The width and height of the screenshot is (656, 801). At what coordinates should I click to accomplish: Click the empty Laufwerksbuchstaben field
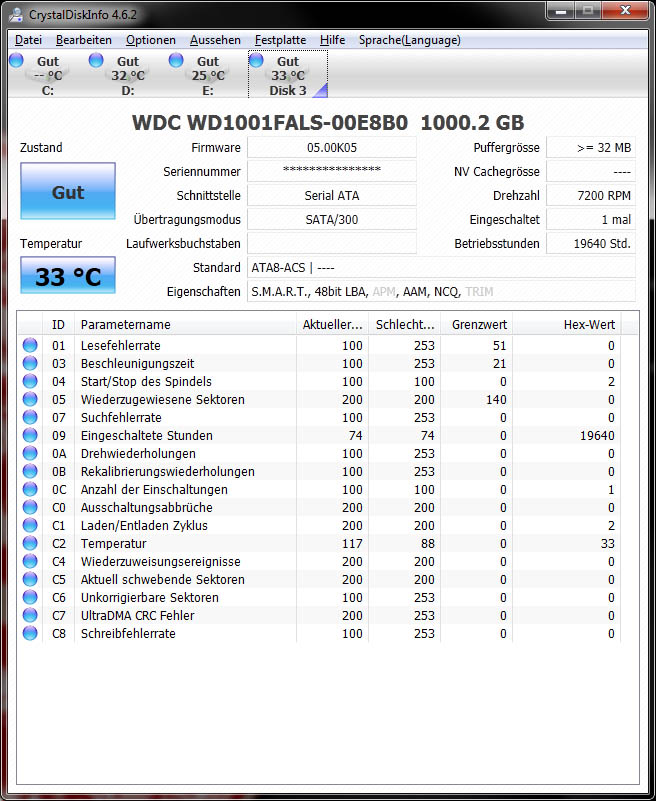[x=332, y=244]
